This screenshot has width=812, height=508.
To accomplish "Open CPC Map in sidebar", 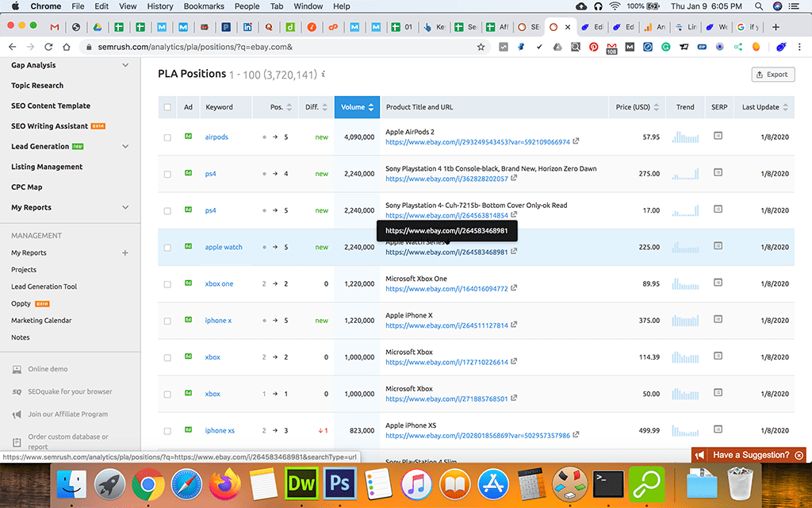I will [x=27, y=187].
